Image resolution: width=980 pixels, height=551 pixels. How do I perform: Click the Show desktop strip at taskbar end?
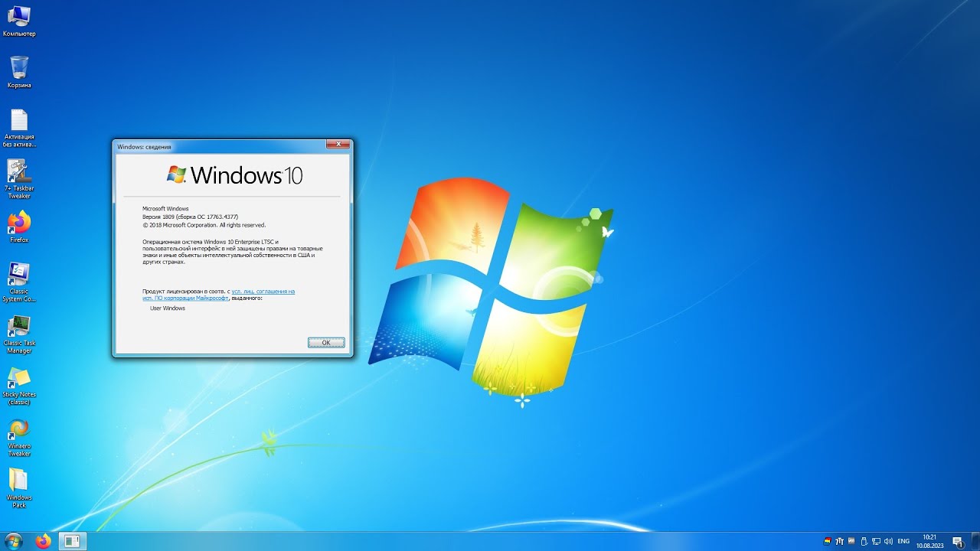tap(977, 541)
